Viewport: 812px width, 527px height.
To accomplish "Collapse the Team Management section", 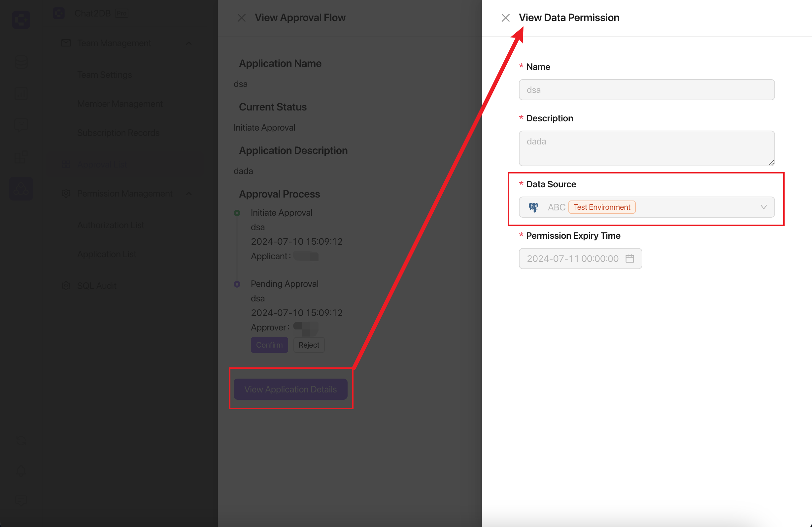I will 189,43.
